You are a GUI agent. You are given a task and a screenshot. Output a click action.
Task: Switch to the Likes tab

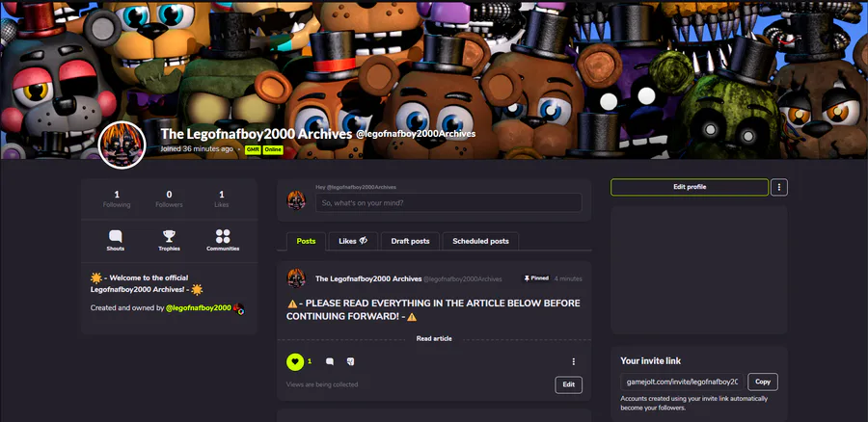353,241
